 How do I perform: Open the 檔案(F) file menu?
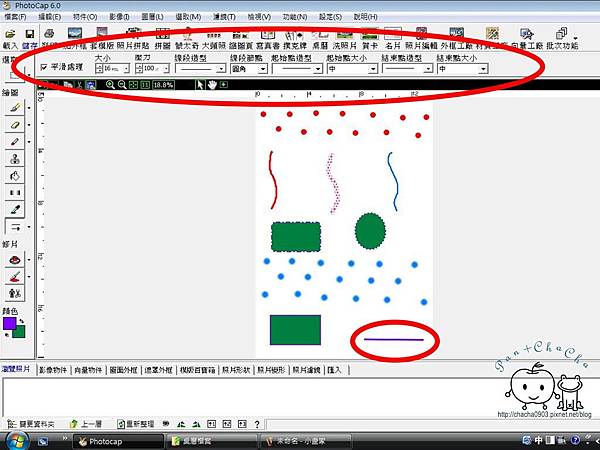[x=15, y=17]
